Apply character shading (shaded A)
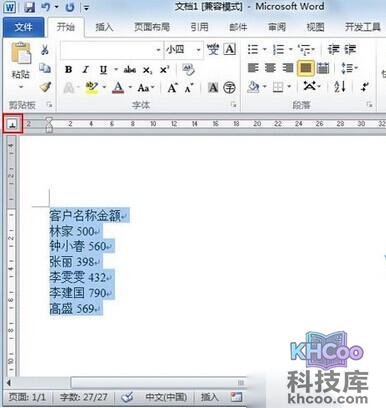Image resolution: width=386 pixels, height=408 pixels. 213,88
